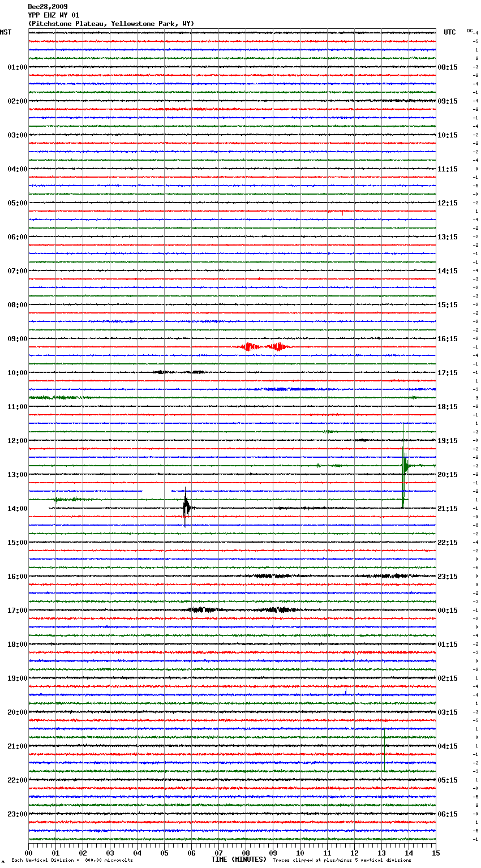
Task: Select the 02:00 MST time label
Action: coord(18,101)
